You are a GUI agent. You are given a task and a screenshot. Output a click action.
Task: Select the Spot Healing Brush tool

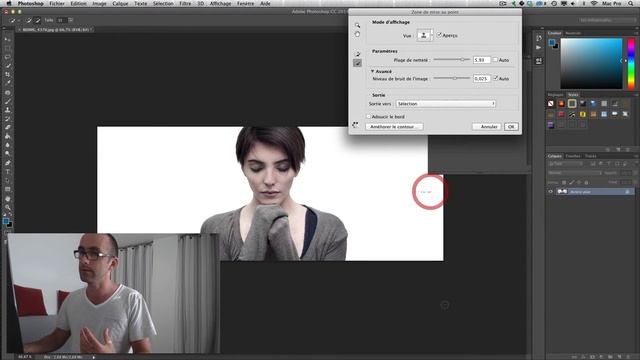pos(7,93)
